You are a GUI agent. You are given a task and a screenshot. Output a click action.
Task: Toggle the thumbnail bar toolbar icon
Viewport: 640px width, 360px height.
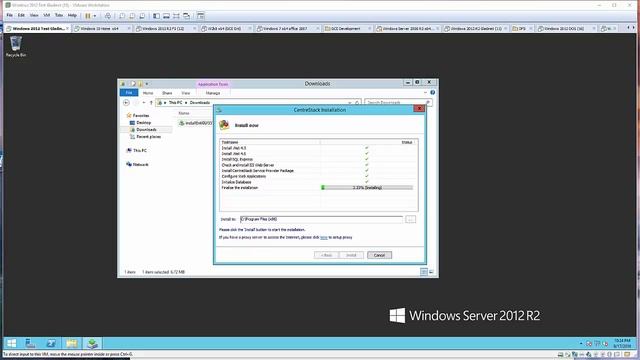[166, 16]
